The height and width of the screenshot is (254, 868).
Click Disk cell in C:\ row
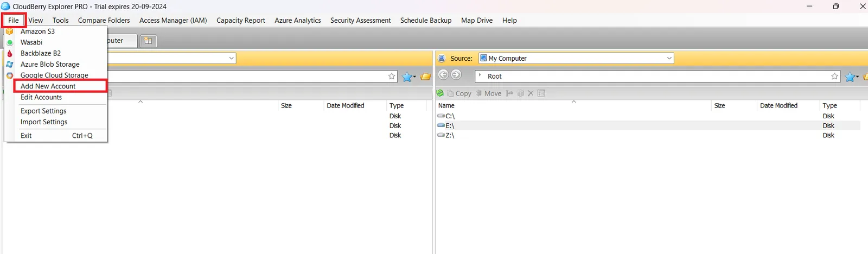828,116
